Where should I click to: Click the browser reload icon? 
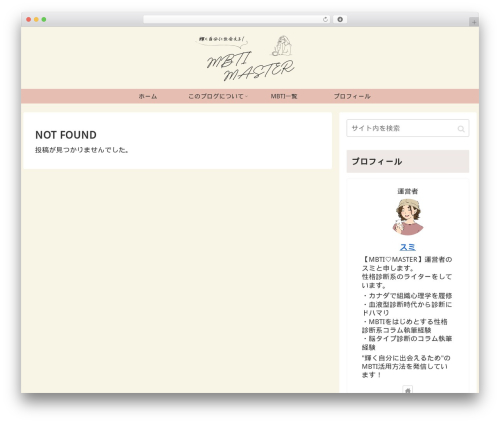pyautogui.click(x=325, y=20)
